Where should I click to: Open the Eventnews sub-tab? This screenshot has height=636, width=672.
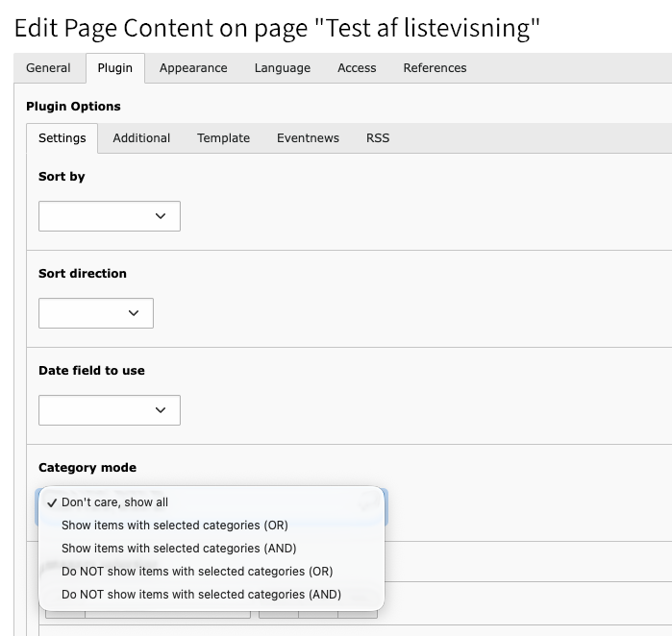(x=308, y=138)
